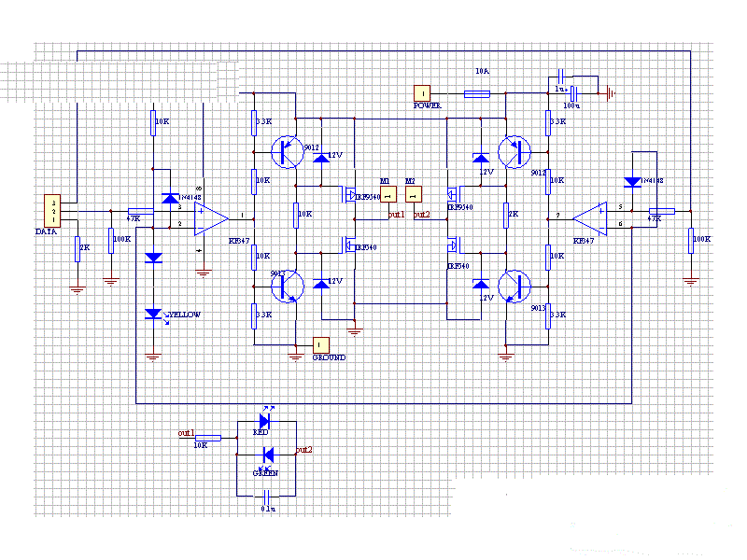
Task: Select the M2 motor terminal
Action: 412,193
